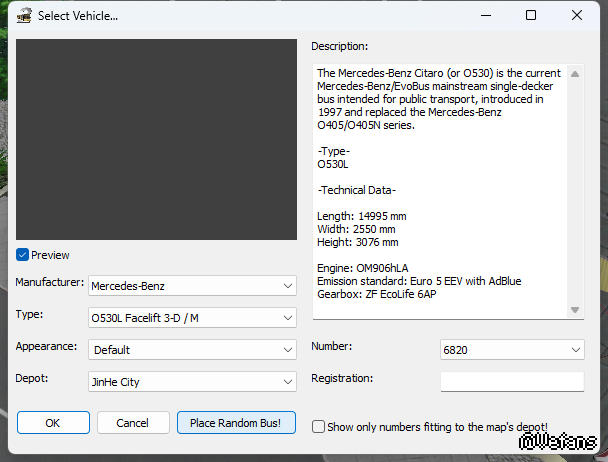Minimize the Select Vehicle window
This screenshot has width=608, height=462.
[485, 15]
